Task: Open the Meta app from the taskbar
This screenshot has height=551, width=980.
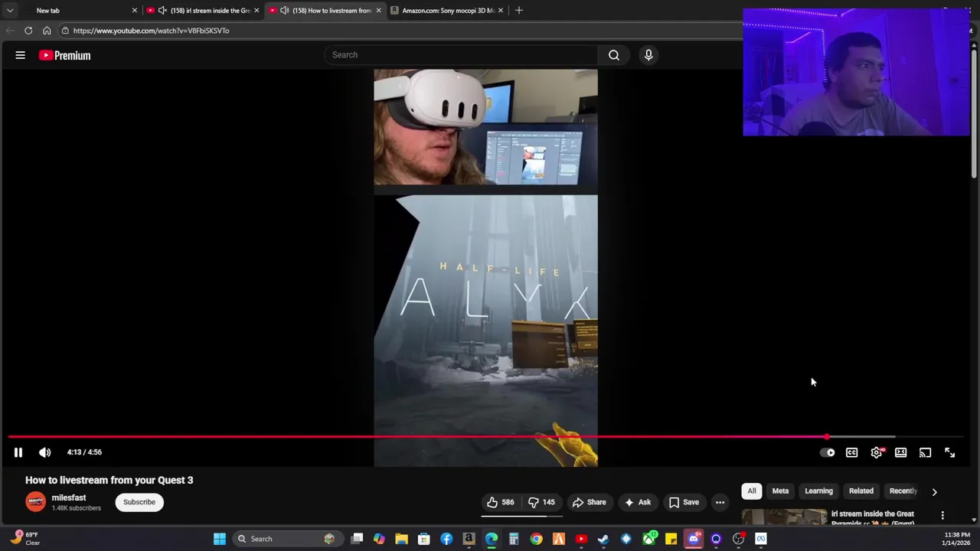Action: [x=761, y=539]
